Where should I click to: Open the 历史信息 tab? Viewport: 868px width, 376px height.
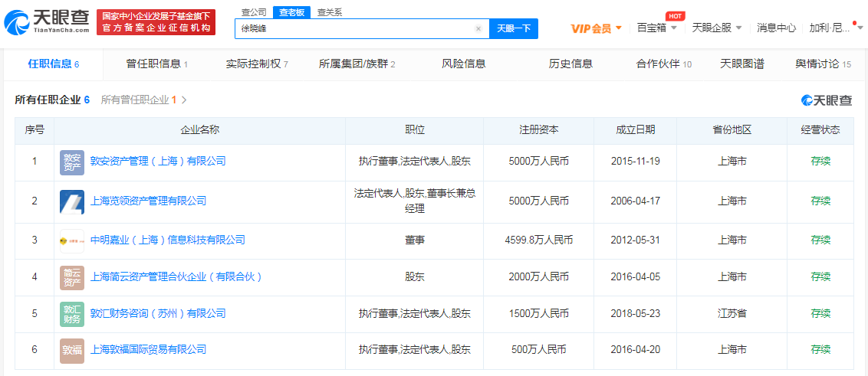(x=570, y=64)
